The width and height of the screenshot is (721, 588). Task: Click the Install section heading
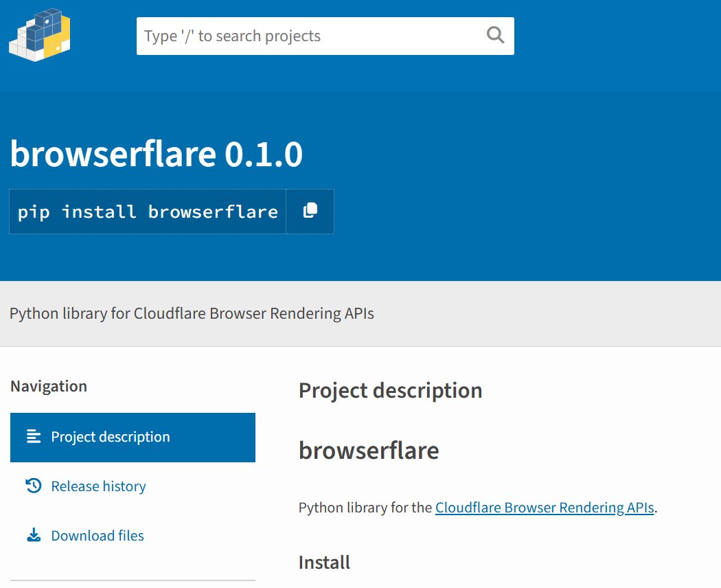324,562
